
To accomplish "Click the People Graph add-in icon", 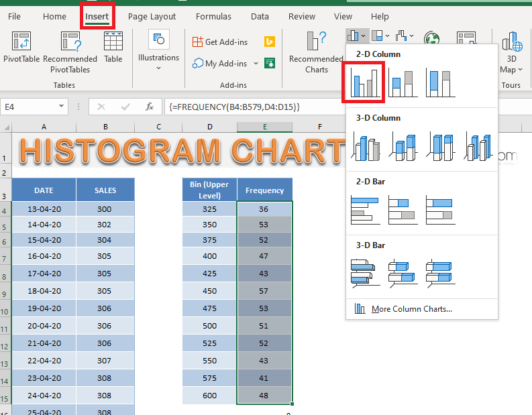I will click(270, 63).
